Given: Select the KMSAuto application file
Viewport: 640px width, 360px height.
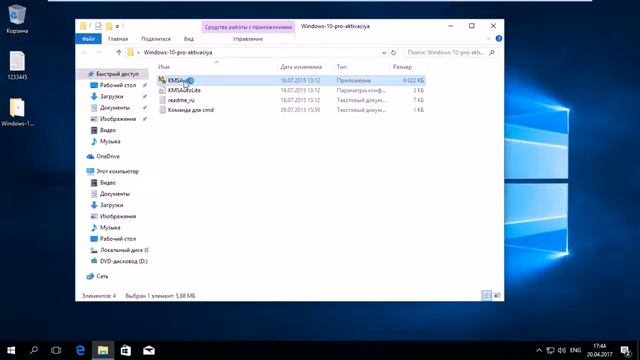Looking at the screenshot, I should pos(291,80).
